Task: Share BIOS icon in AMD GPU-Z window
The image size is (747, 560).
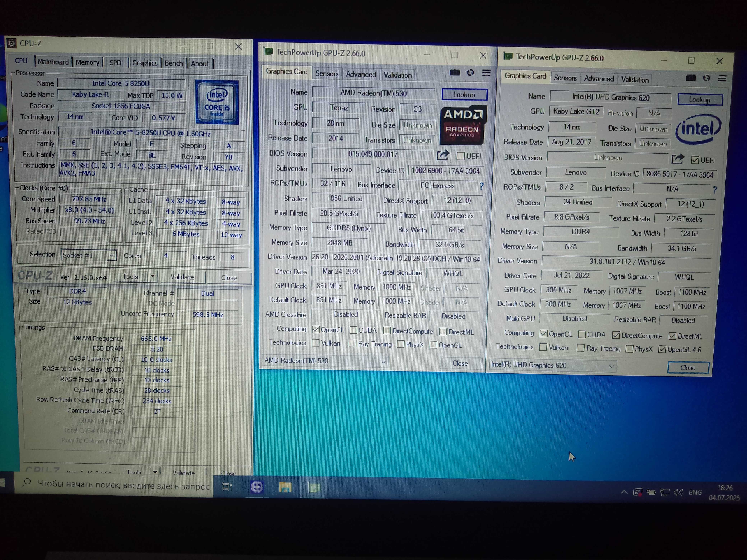Action: (443, 155)
